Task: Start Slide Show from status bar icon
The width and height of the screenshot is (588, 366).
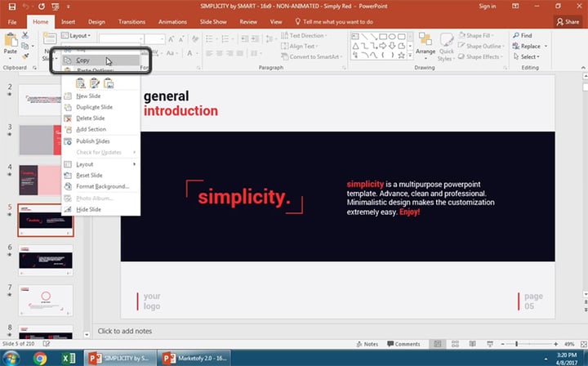Action: (x=490, y=344)
